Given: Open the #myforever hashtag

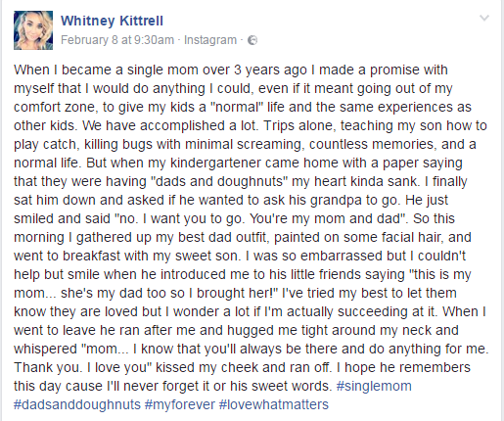Looking at the screenshot, I should point(179,404).
